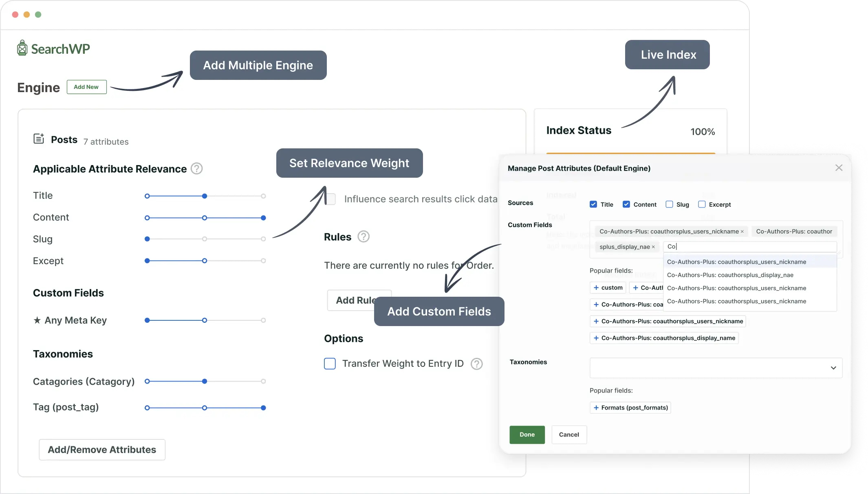Screen dimensions: 868x494
Task: Click the Add New engine button
Action: [86, 87]
